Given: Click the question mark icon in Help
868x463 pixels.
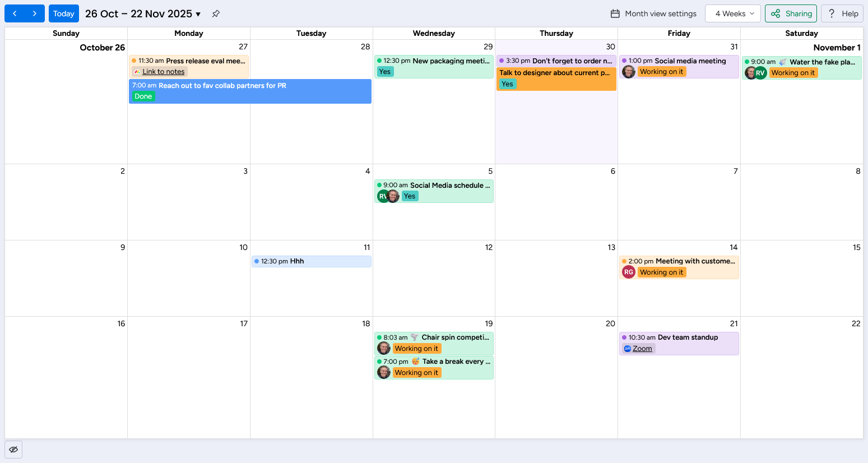Looking at the screenshot, I should pyautogui.click(x=830, y=13).
